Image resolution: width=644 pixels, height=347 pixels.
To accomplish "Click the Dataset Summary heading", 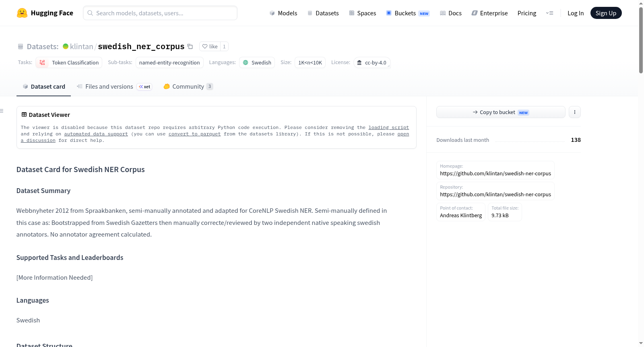I will 43,191.
